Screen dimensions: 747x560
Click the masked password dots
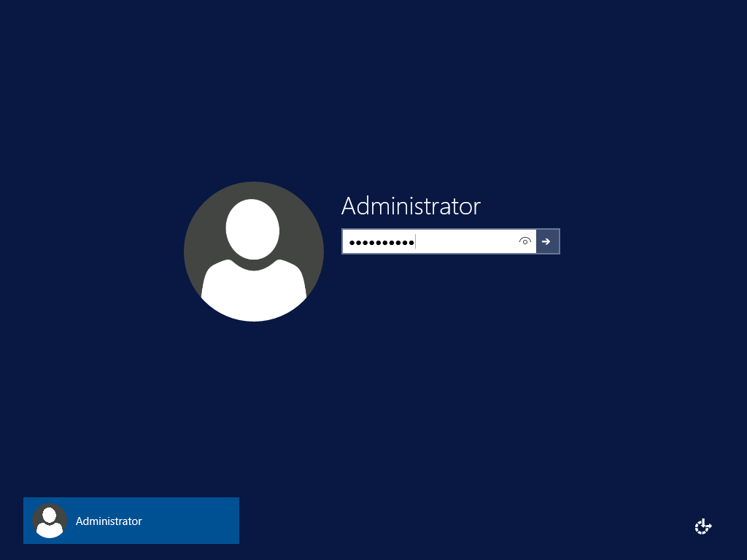pos(381,242)
